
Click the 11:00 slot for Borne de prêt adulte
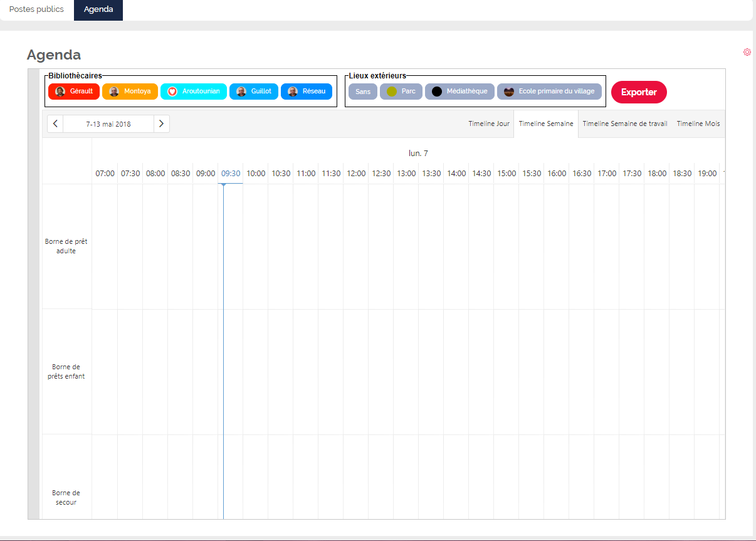[x=306, y=246]
